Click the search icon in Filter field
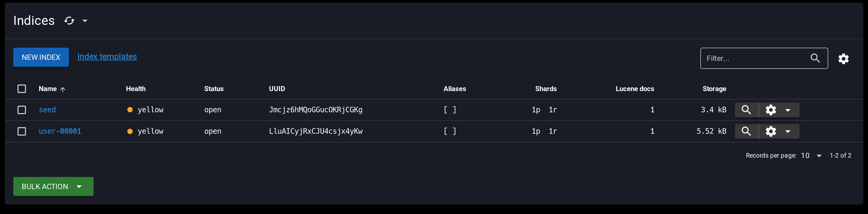Screen dimensions: 868x214 (815, 58)
